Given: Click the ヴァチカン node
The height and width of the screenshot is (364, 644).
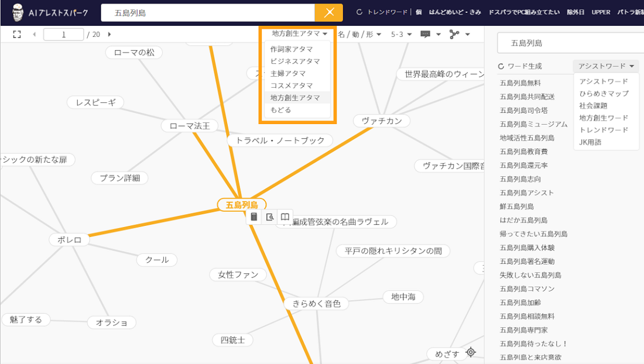Looking at the screenshot, I should 382,121.
